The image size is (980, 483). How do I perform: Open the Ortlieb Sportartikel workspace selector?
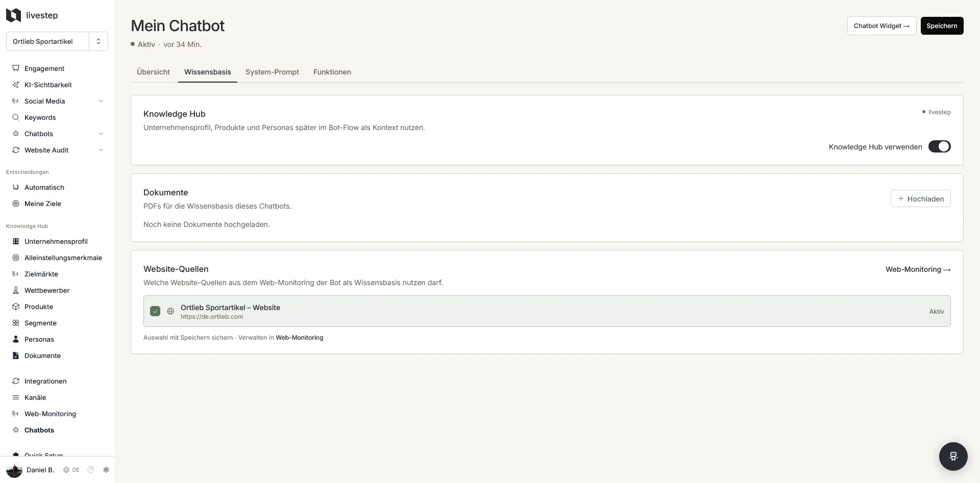(x=57, y=41)
